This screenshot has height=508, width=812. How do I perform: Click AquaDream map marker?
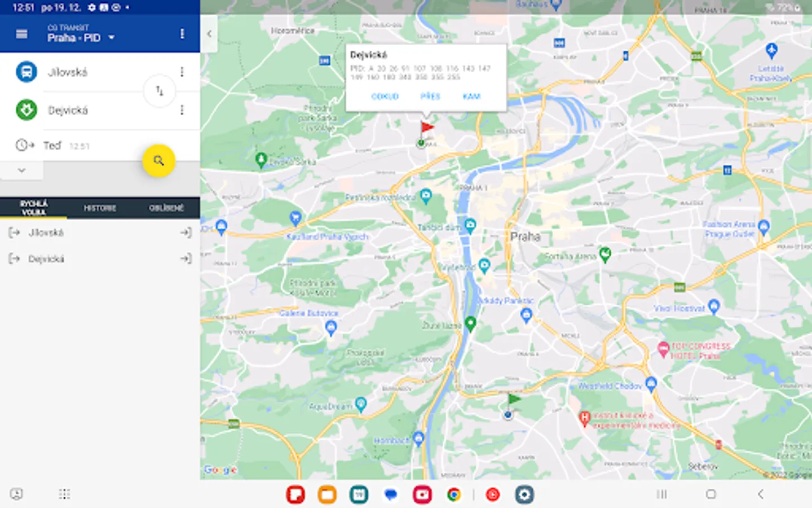click(361, 404)
